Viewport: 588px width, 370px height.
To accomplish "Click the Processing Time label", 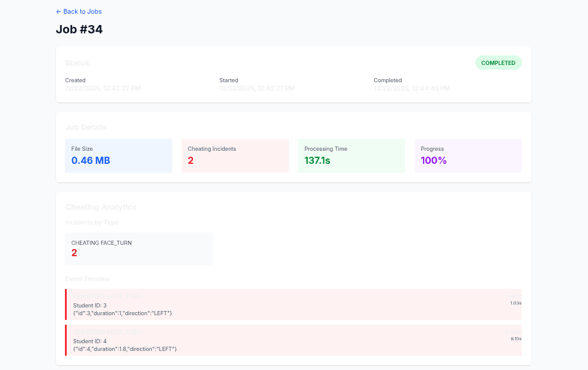I will [326, 149].
